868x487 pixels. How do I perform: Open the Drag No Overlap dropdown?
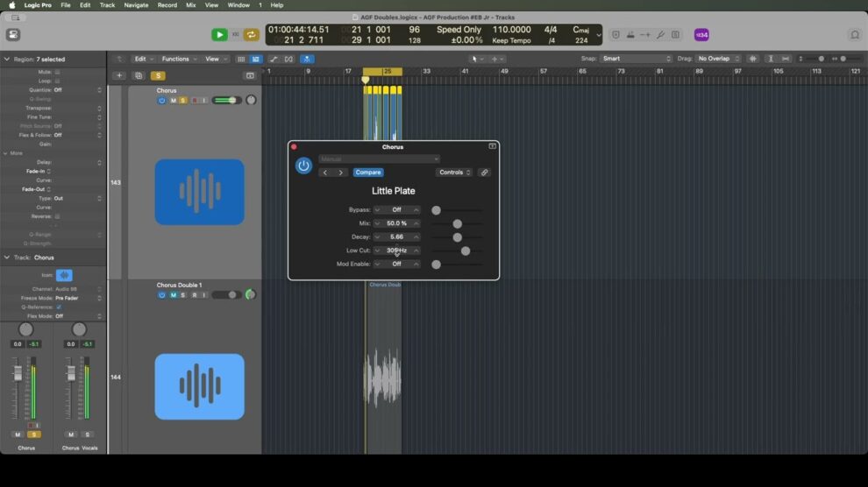click(x=719, y=59)
